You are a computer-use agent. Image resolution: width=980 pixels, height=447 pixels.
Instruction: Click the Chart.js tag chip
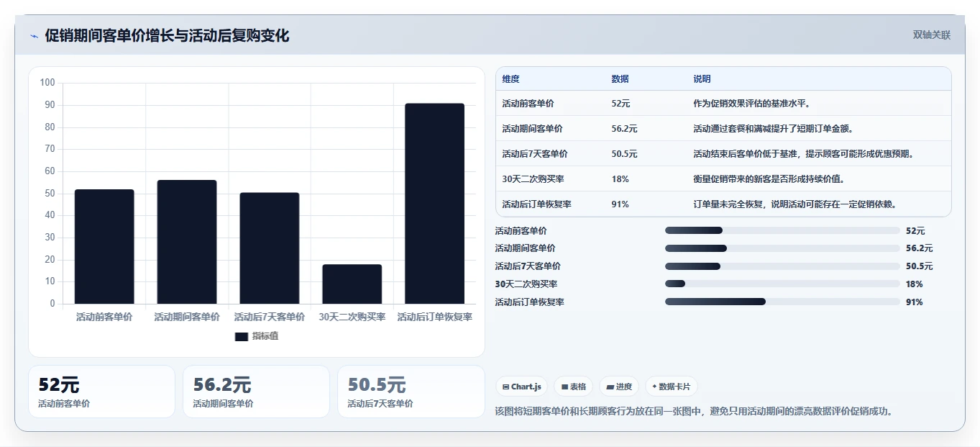click(521, 387)
